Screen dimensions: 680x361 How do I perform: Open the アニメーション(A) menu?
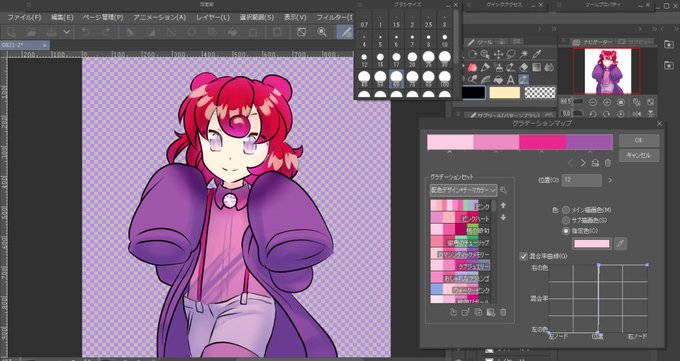click(x=159, y=17)
